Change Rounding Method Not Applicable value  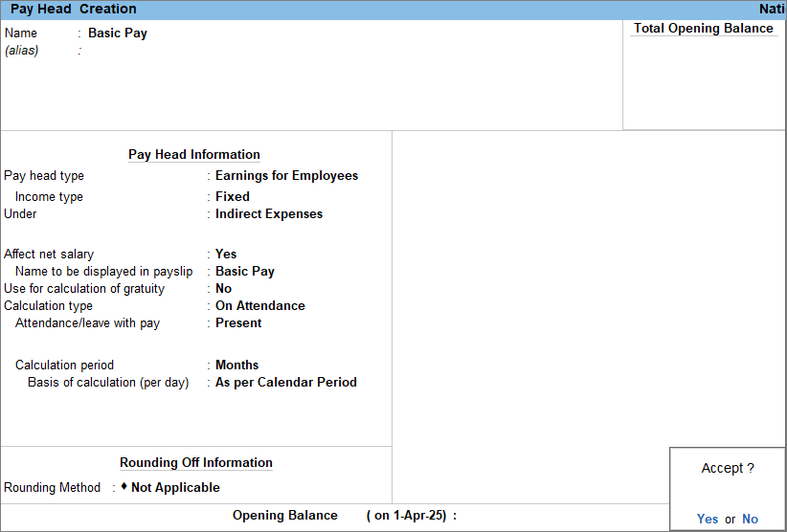(175, 488)
